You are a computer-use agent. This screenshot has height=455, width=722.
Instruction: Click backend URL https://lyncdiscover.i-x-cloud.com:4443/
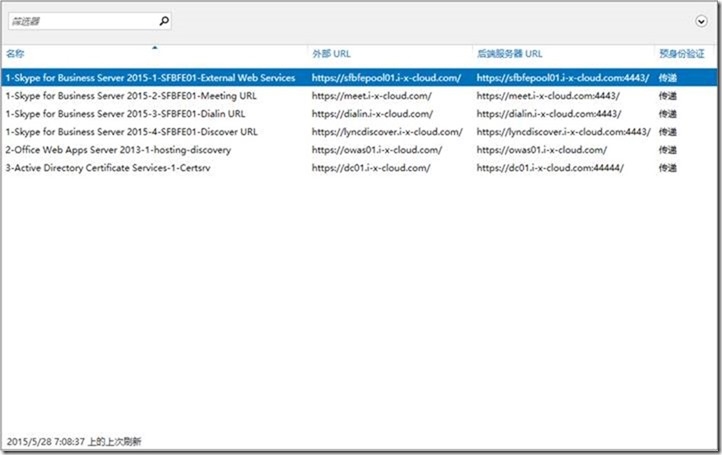tap(564, 132)
